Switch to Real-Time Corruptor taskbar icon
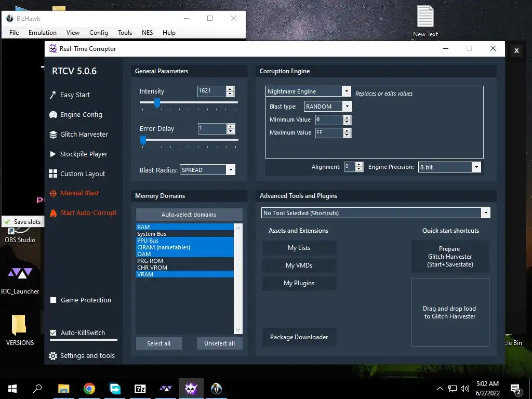The width and height of the screenshot is (532, 399). click(191, 389)
